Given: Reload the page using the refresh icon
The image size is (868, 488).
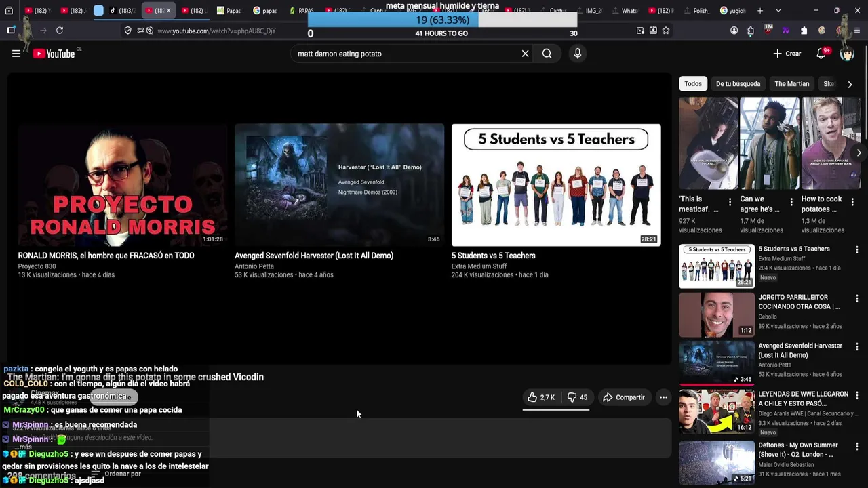Looking at the screenshot, I should (60, 30).
